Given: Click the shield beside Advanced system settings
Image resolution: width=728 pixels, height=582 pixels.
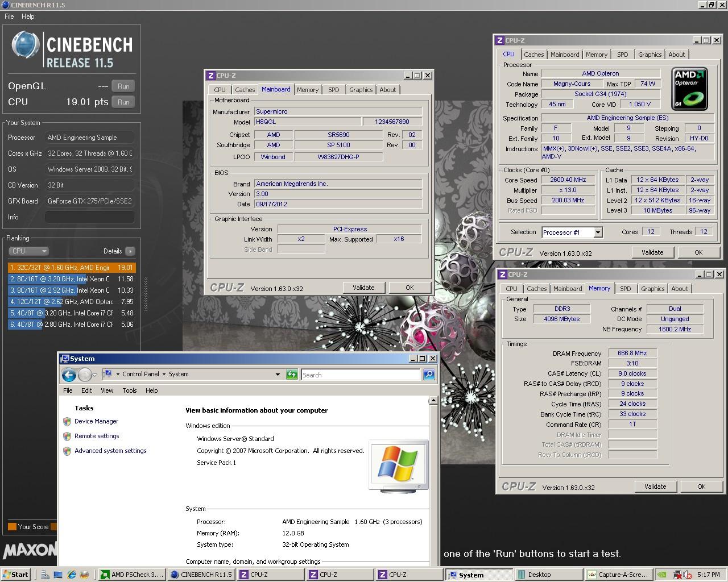Looking at the screenshot, I should [x=67, y=451].
